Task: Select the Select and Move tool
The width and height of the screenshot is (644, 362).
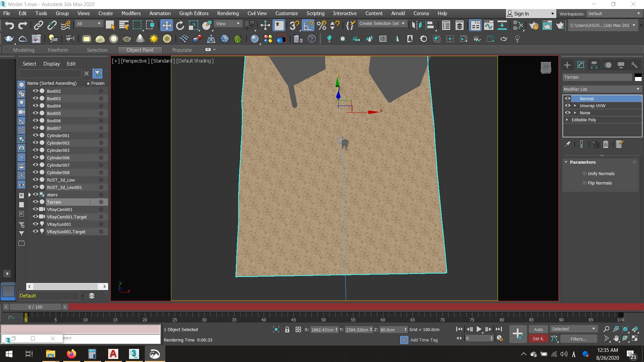Action: (166, 25)
